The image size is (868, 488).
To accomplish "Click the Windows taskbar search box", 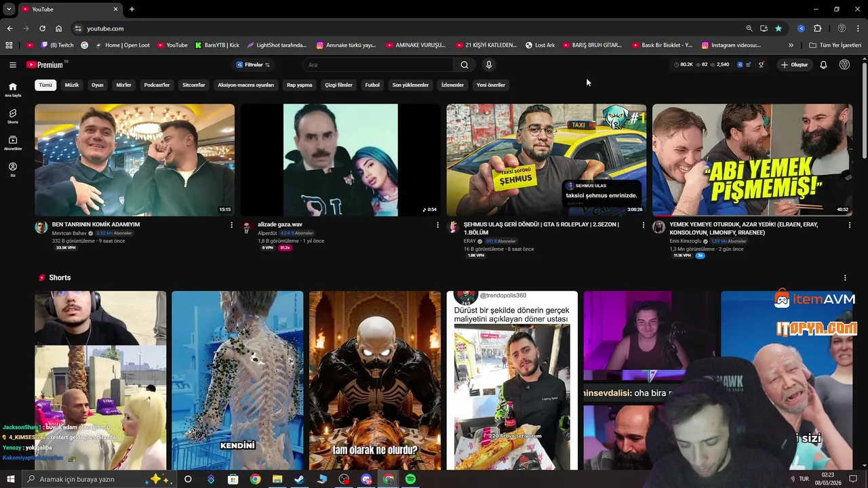I will (x=100, y=479).
